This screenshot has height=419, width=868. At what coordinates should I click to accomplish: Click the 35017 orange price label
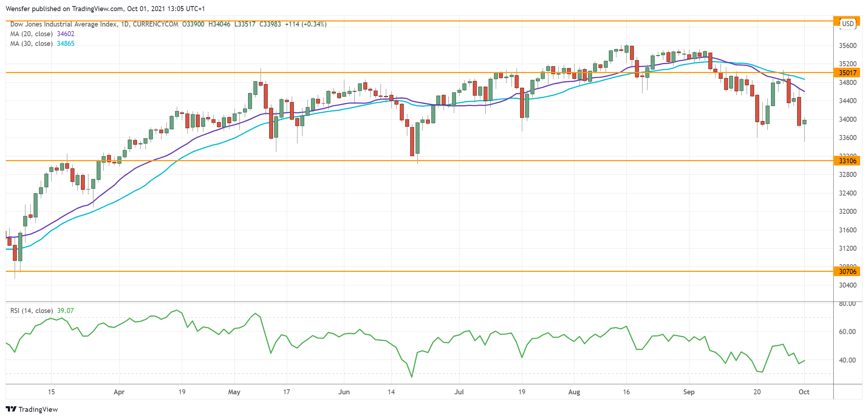848,73
